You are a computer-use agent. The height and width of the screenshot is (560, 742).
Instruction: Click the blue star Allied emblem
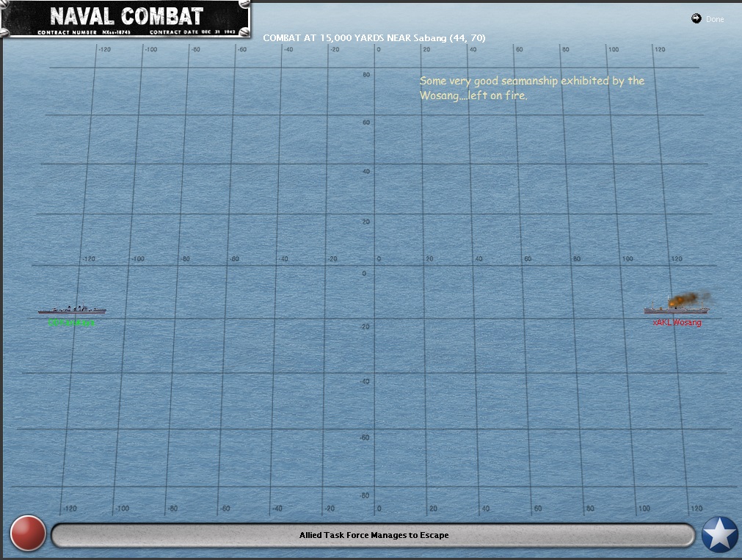pos(720,534)
